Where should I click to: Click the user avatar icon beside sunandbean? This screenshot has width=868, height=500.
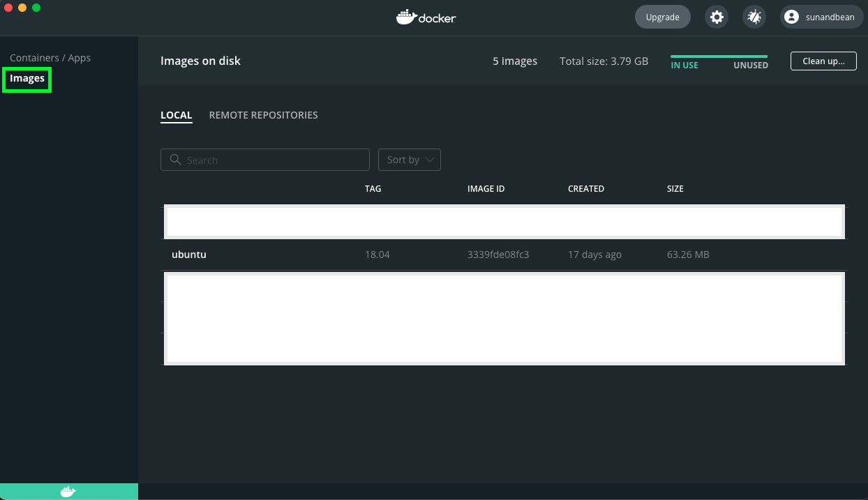point(791,17)
